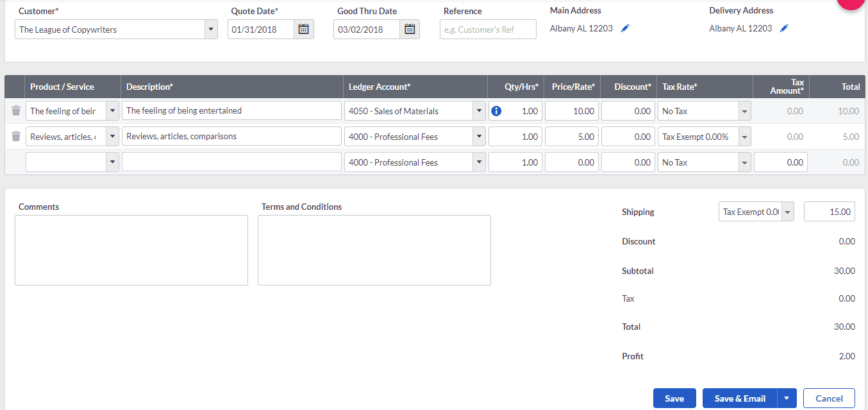Click the blue info icon on the first line
868x410 pixels.
click(496, 110)
